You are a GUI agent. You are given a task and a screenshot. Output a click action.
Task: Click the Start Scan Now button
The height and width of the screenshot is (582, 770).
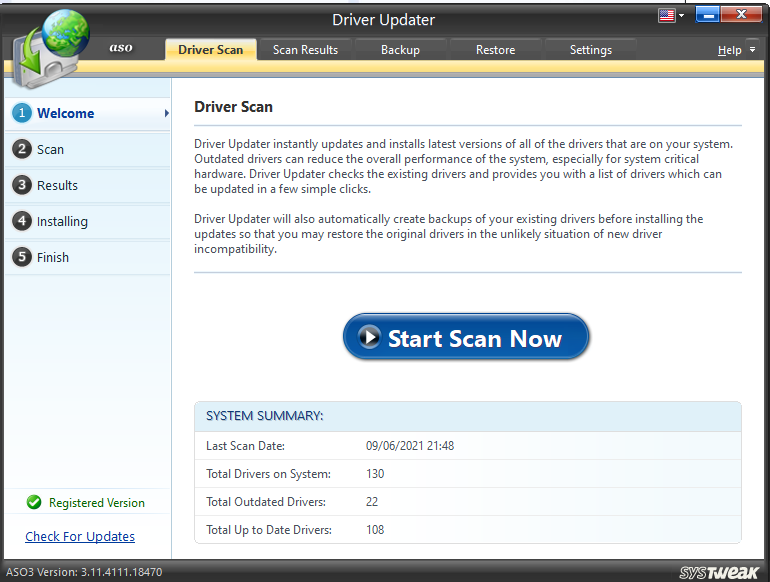(x=466, y=337)
